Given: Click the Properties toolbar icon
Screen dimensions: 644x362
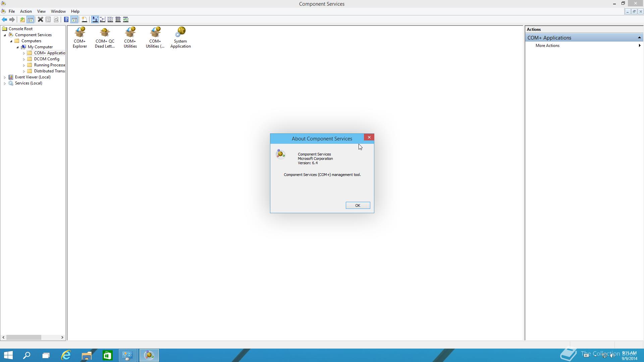Looking at the screenshot, I should (x=48, y=19).
